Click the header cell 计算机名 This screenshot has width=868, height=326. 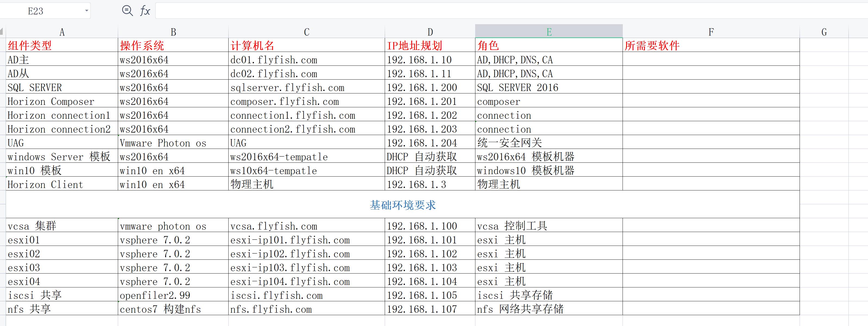coord(307,45)
